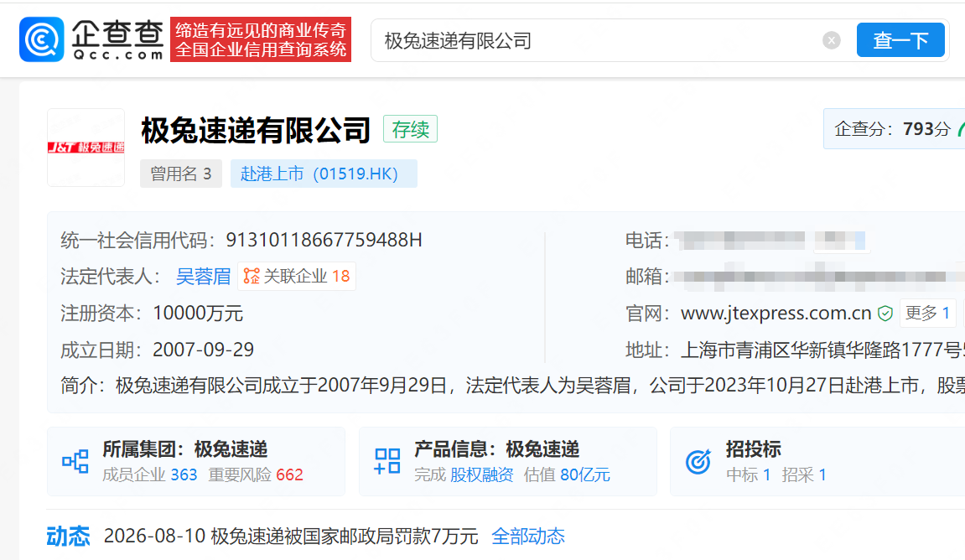The width and height of the screenshot is (965, 560).
Task: View 中标 1 winning bids
Action: [749, 475]
